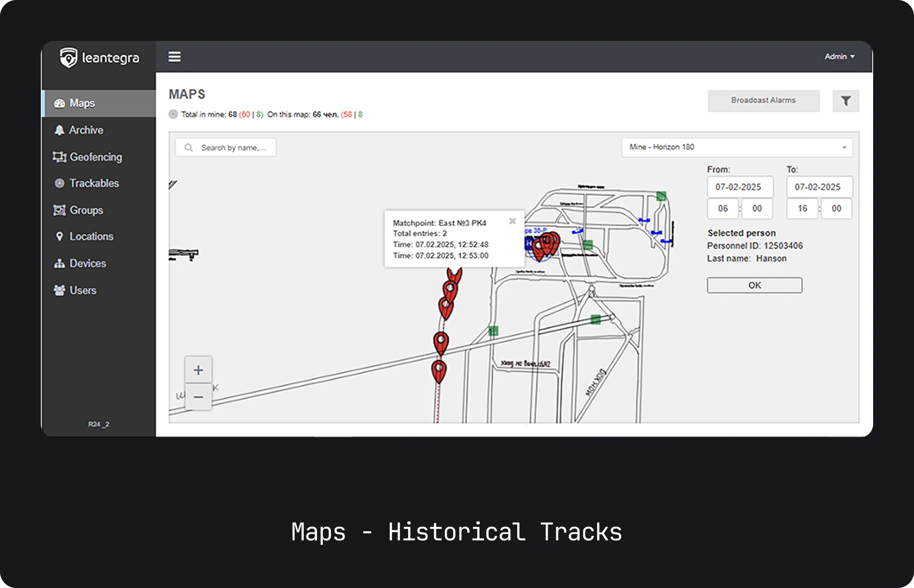
Task: Click the zoom out minus button
Action: pos(198,397)
